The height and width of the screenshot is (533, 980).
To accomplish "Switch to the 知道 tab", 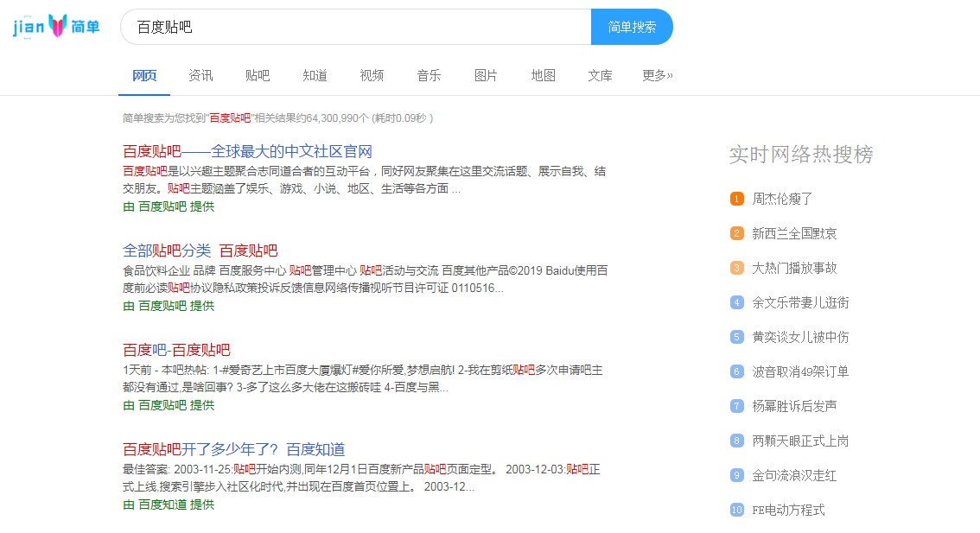I will coord(315,76).
